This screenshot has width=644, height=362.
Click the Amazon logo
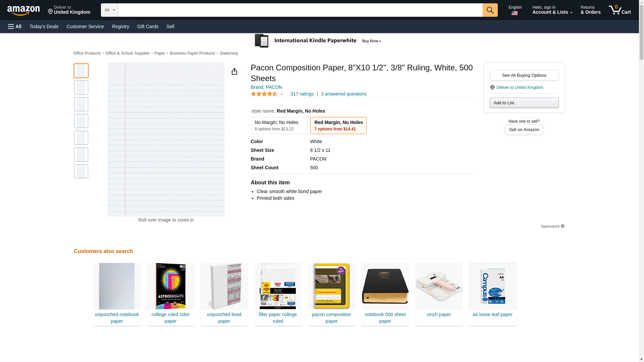(x=23, y=11)
